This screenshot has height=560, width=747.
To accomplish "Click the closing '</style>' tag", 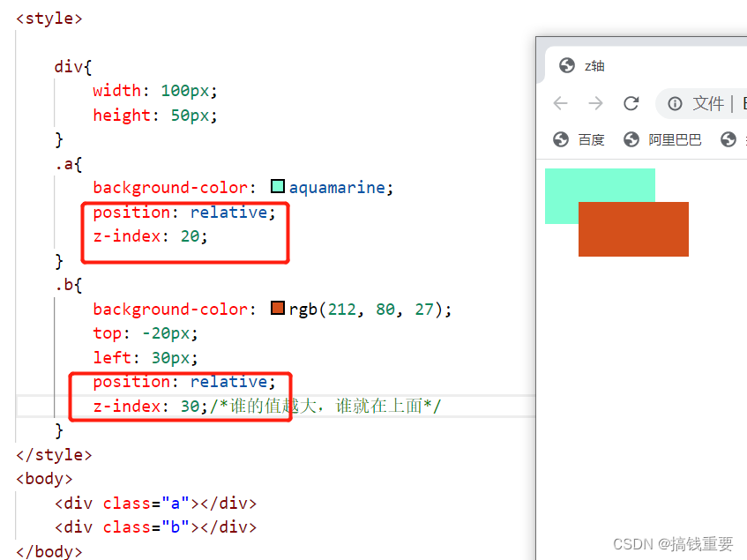I will 54,455.
